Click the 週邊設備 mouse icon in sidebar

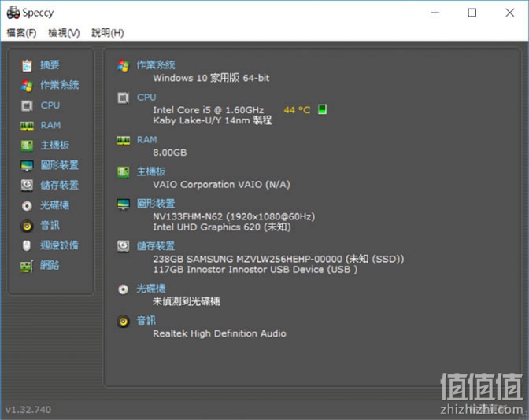click(27, 245)
